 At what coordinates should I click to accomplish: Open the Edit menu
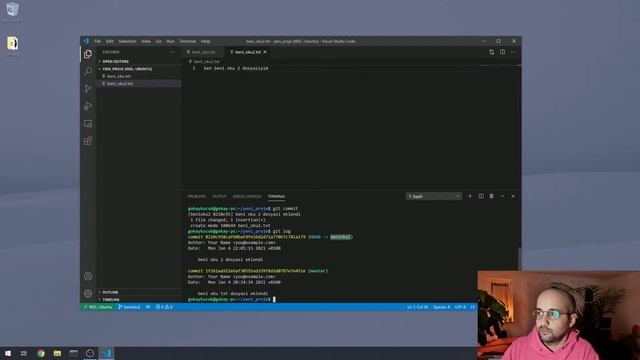tap(109, 41)
